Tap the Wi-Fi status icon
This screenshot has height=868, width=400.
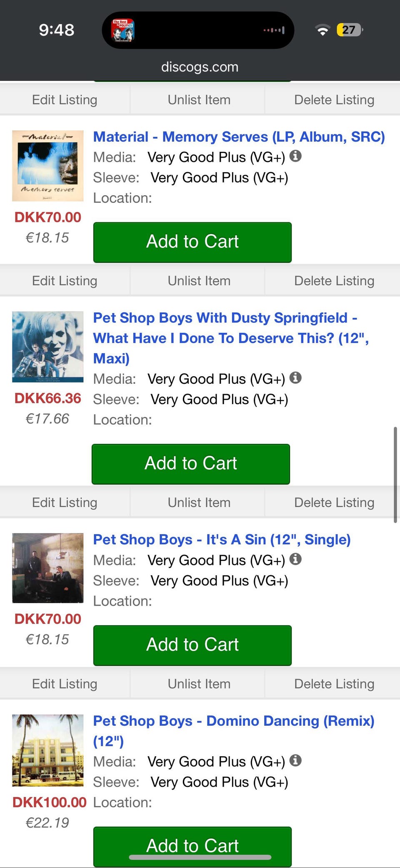pyautogui.click(x=322, y=30)
